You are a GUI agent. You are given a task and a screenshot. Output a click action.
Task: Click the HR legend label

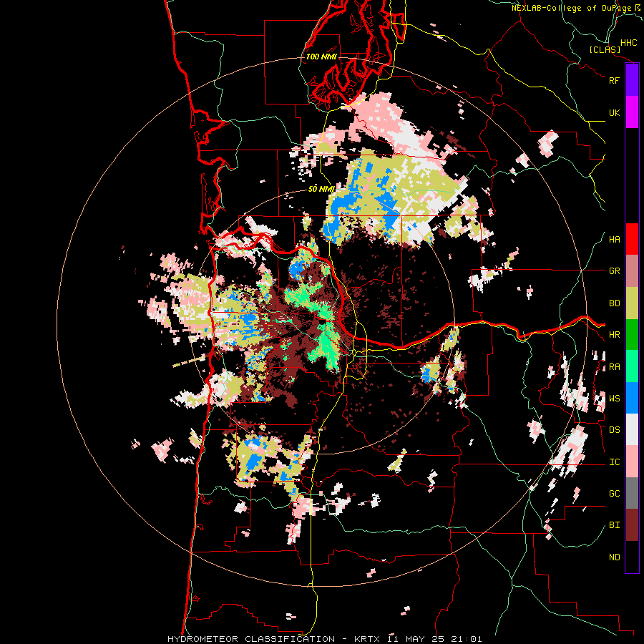click(614, 335)
